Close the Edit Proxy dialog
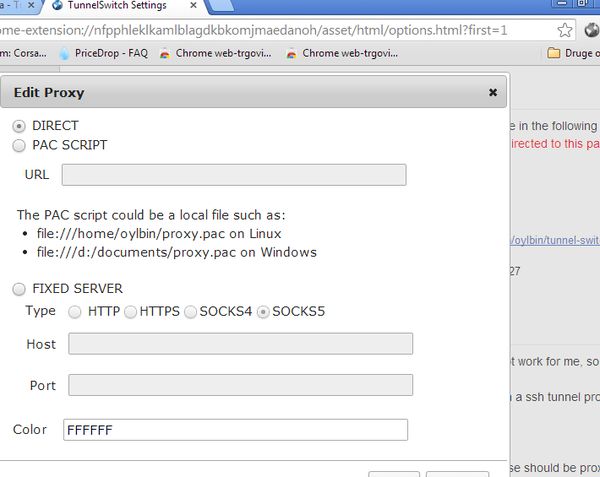This screenshot has height=477, width=600. pyautogui.click(x=493, y=92)
